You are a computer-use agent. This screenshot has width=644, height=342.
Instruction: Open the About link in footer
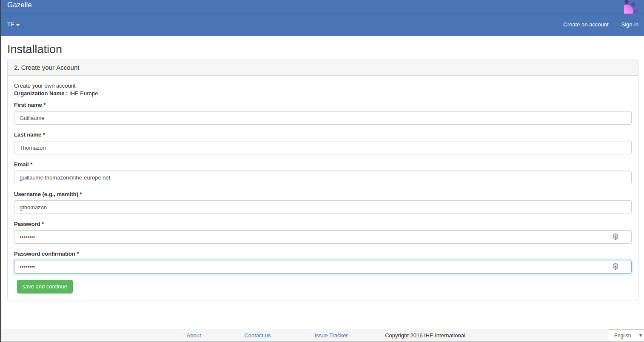click(x=194, y=336)
